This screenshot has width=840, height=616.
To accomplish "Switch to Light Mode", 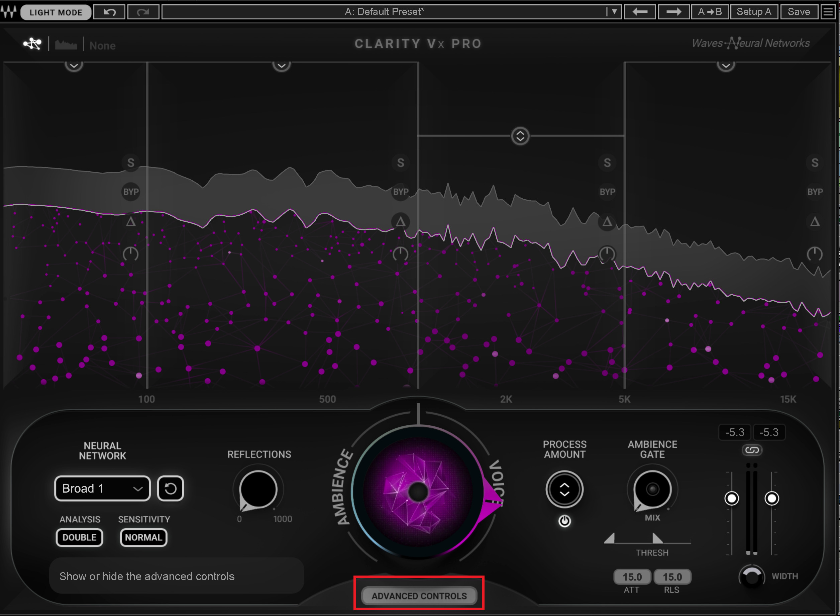I will coord(56,12).
